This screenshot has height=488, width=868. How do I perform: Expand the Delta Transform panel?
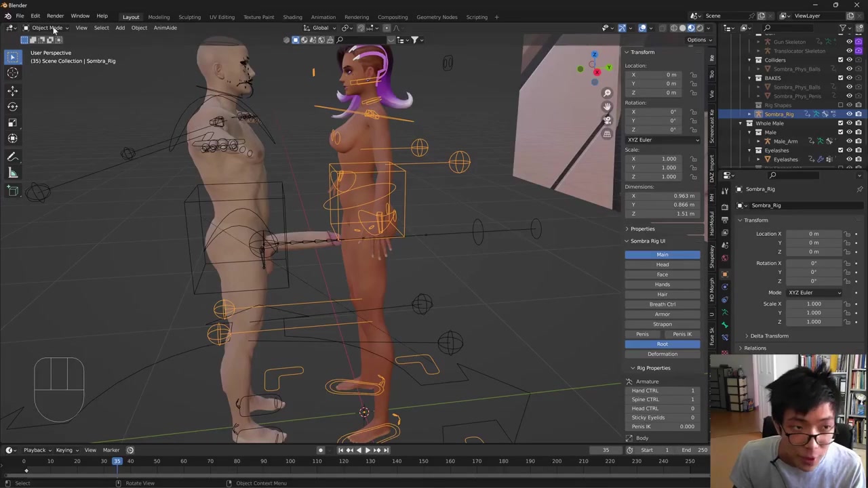769,335
